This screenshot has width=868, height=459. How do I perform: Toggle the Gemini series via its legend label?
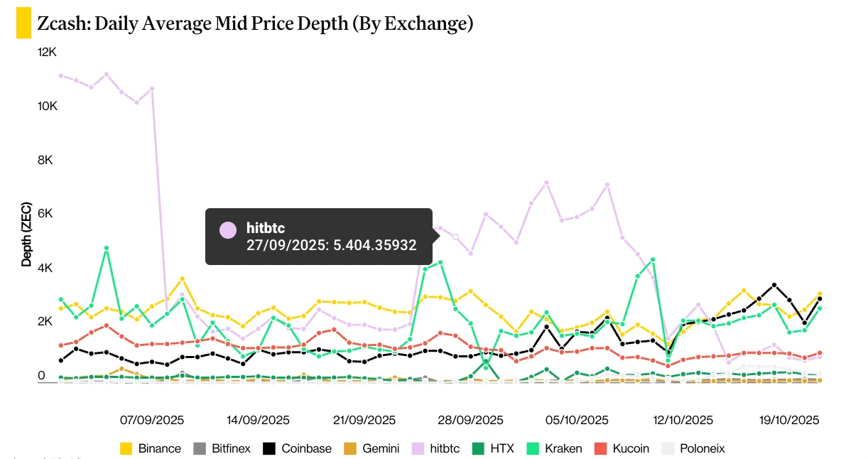[x=380, y=448]
